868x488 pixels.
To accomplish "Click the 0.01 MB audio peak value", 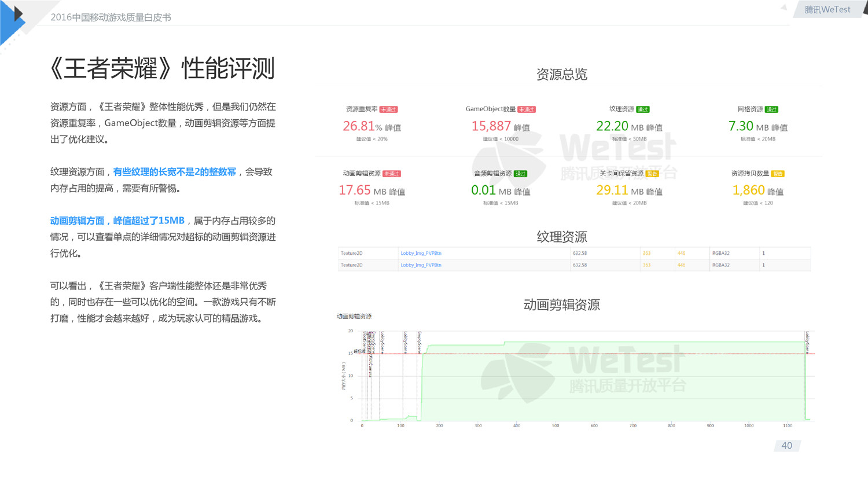I will [491, 190].
